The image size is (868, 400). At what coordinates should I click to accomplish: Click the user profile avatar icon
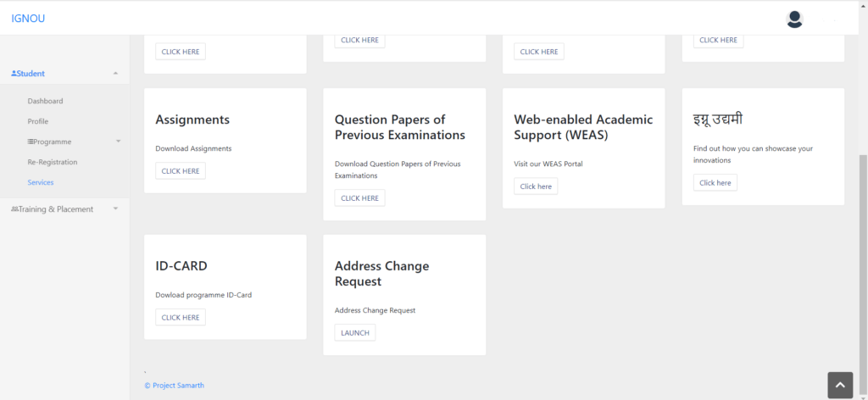pyautogui.click(x=794, y=19)
